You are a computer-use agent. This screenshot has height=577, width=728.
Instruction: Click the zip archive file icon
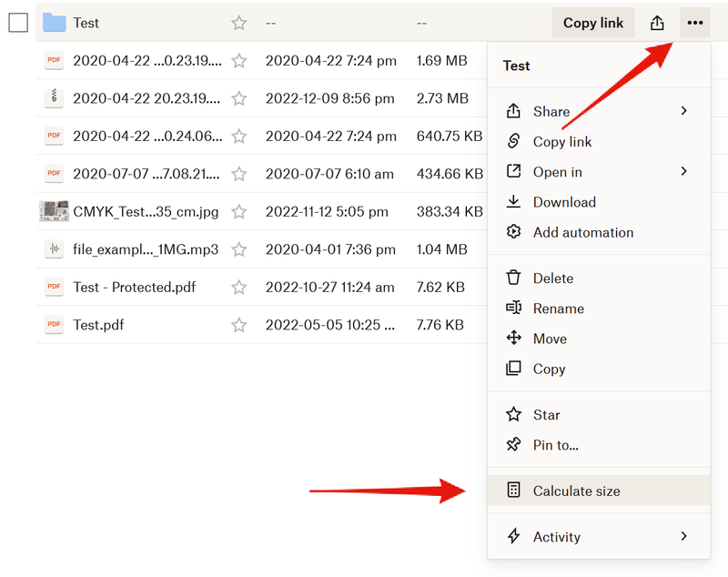[x=55, y=98]
